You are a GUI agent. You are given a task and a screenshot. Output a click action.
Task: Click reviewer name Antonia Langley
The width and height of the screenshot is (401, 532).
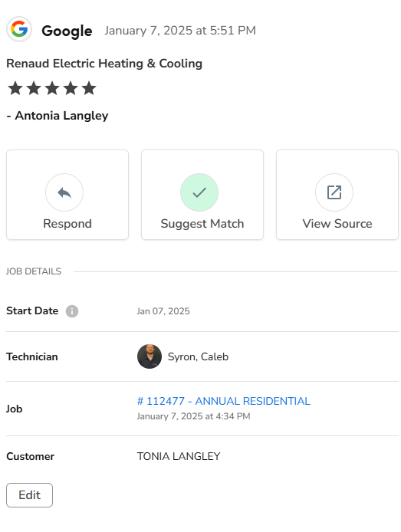pos(62,116)
